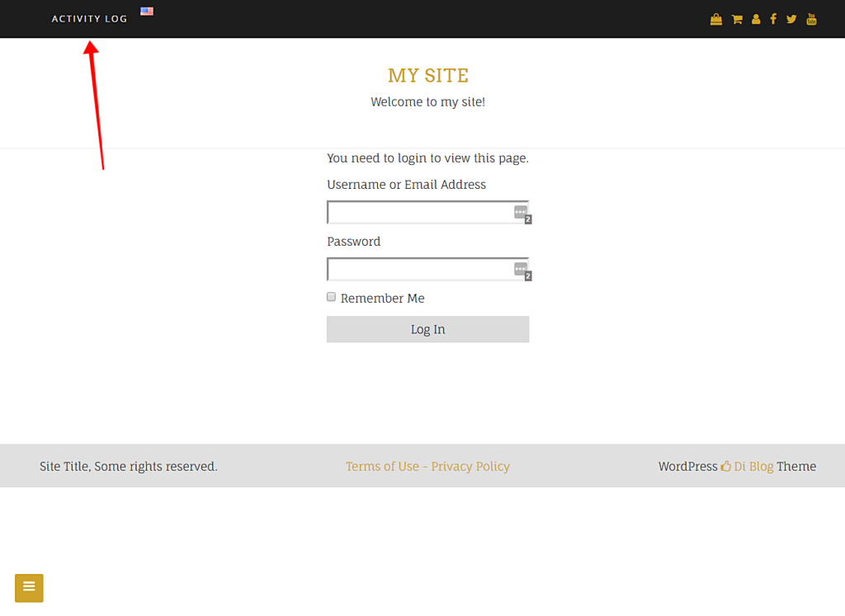Open the shopping bag icon

(716, 18)
